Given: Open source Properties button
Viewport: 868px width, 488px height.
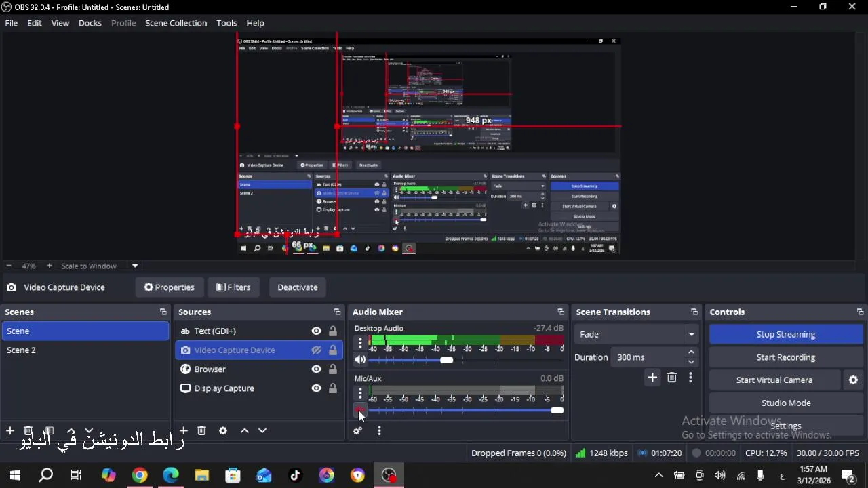Looking at the screenshot, I should [x=170, y=287].
